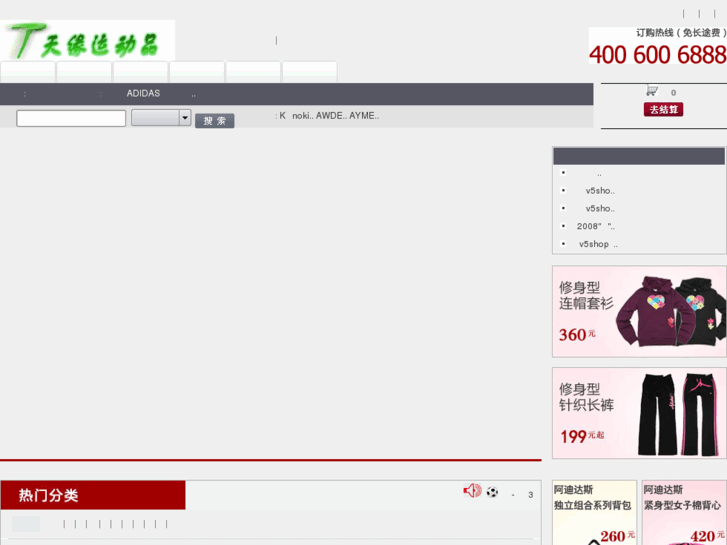The width and height of the screenshot is (727, 545).
Task: Open the news item starting with 2008
Action: 596,226
